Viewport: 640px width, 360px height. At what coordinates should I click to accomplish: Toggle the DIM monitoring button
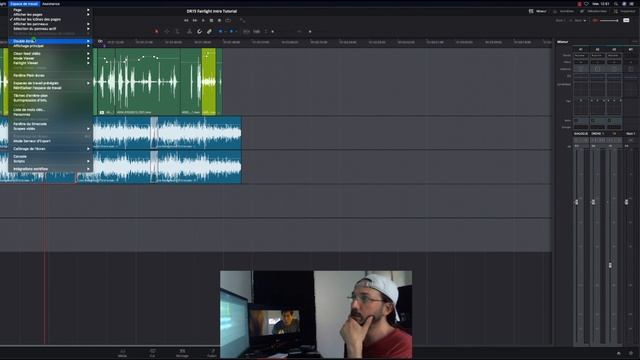click(x=626, y=20)
